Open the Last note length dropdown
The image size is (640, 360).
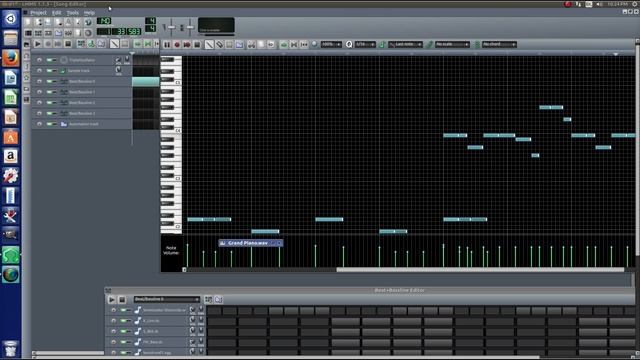(x=405, y=44)
